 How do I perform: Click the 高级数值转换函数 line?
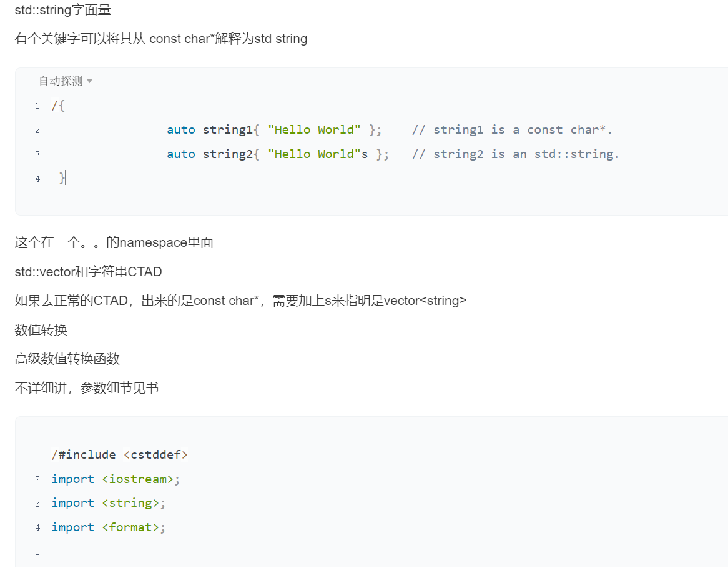click(x=67, y=359)
